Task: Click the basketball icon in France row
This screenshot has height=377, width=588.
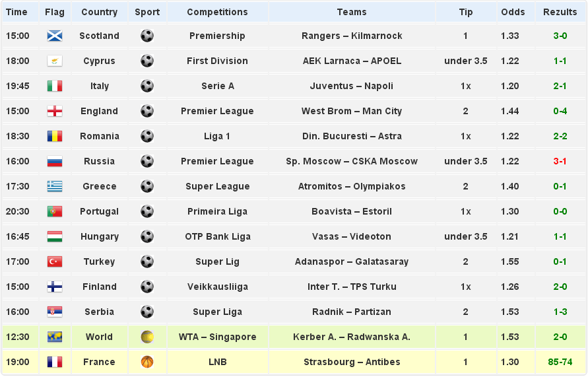Action: (147, 362)
